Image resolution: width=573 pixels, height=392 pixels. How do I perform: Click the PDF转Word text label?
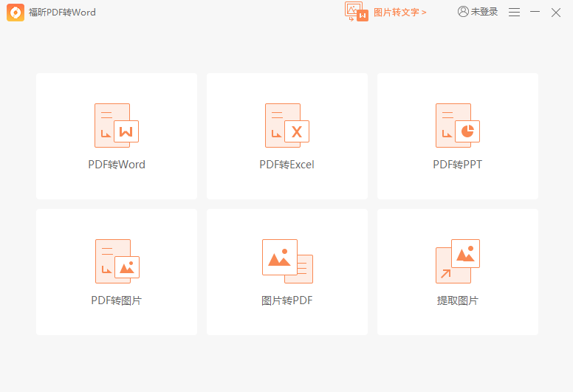click(117, 165)
